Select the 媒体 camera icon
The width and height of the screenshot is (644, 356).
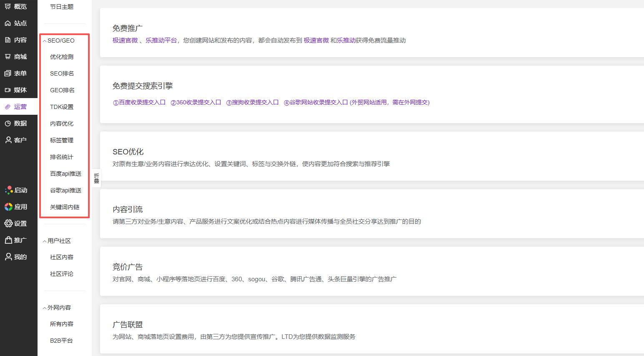[x=8, y=90]
